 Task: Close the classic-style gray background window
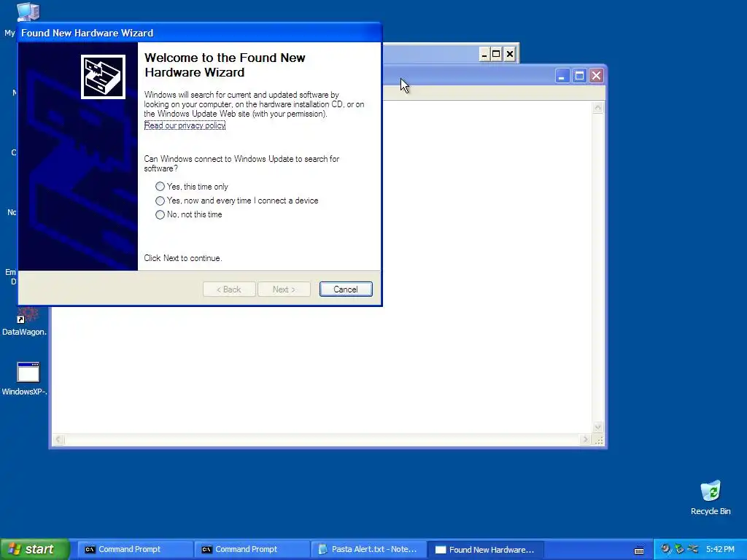click(x=510, y=54)
